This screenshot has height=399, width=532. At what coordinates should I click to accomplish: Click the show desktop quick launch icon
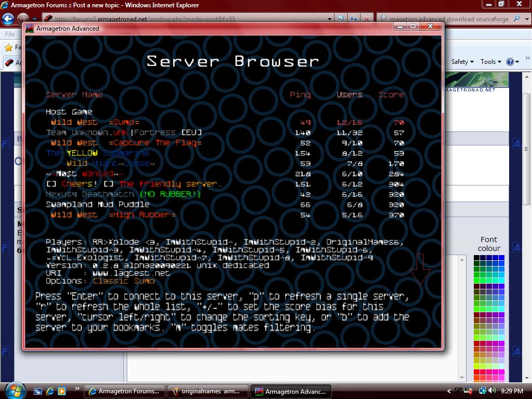pyautogui.click(x=38, y=391)
